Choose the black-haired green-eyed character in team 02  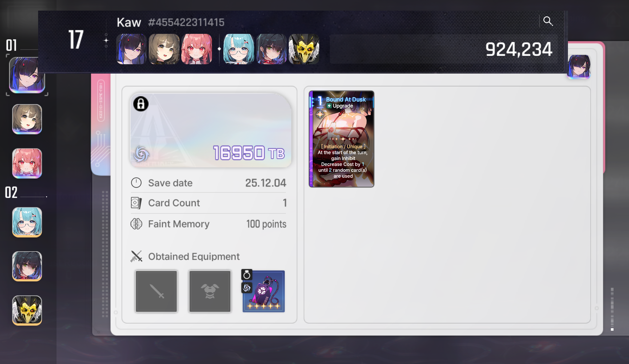[x=27, y=266]
